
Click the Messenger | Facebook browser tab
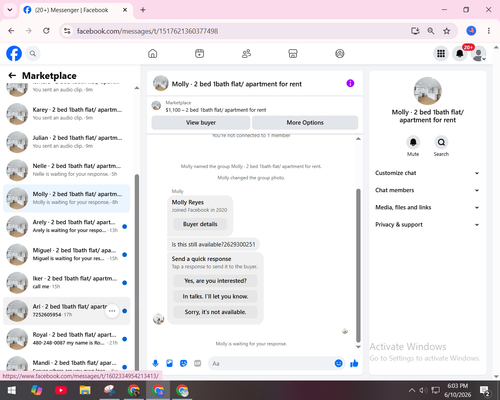tap(76, 10)
